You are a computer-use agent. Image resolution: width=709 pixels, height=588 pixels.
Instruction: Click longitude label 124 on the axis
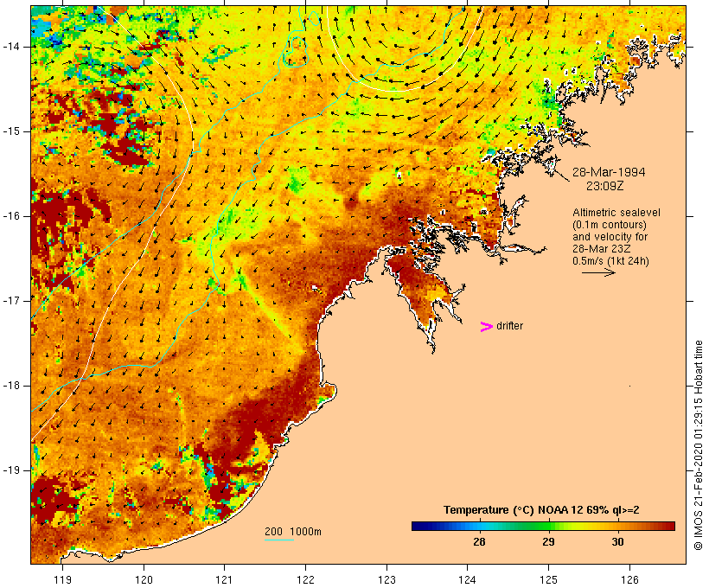pyautogui.click(x=467, y=579)
